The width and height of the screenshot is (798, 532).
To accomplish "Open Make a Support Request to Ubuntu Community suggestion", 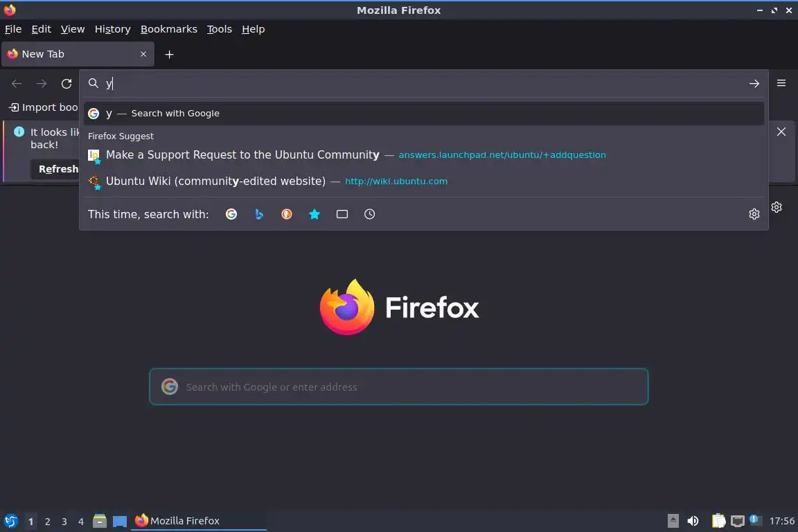I will point(423,154).
